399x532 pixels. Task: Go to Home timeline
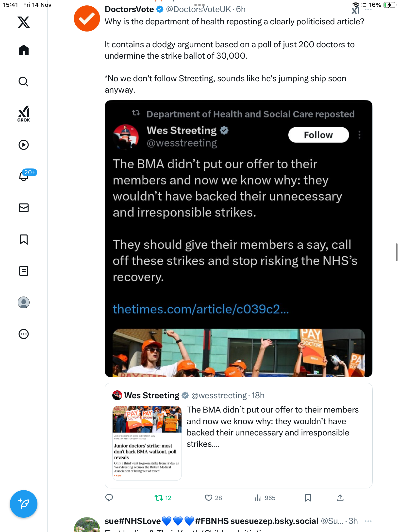click(x=24, y=50)
